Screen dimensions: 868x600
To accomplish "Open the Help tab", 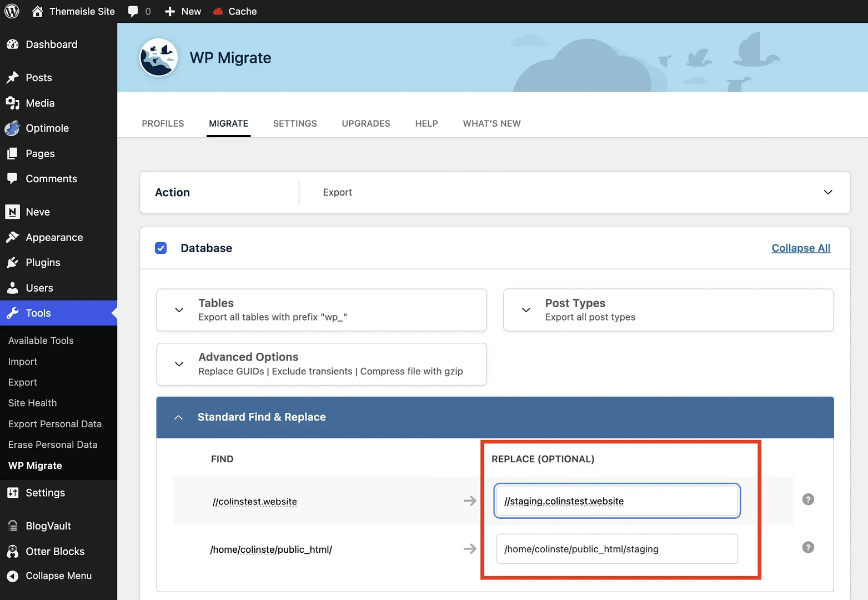I will pos(427,123).
